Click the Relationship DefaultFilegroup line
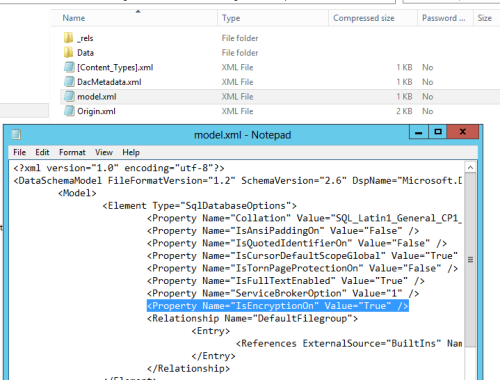Image resolution: width=500 pixels, height=380 pixels. click(x=252, y=318)
